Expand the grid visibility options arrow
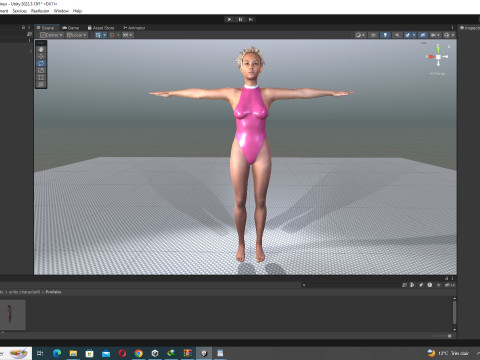 pyautogui.click(x=105, y=35)
